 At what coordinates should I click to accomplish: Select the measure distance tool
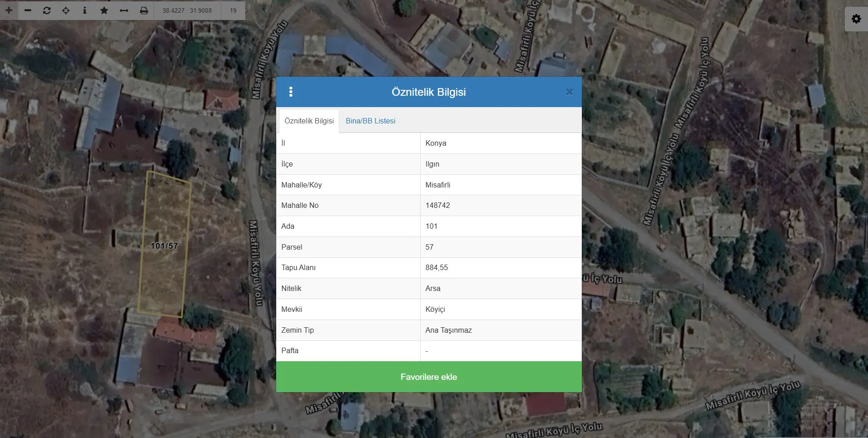(124, 10)
